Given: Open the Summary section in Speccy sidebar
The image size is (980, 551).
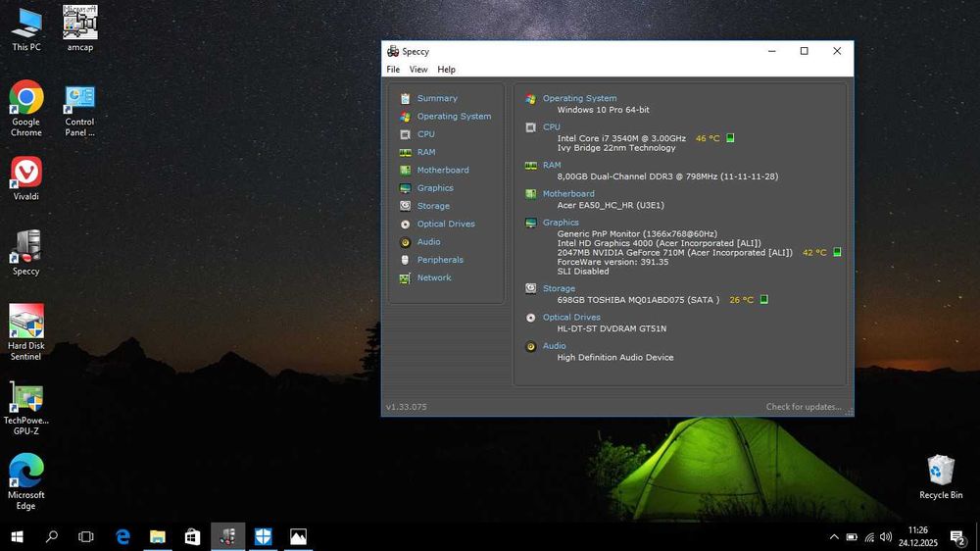Looking at the screenshot, I should pyautogui.click(x=437, y=98).
